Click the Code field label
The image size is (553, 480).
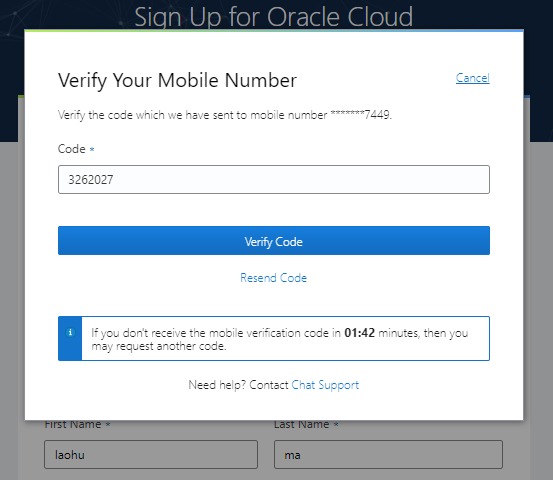[72, 149]
